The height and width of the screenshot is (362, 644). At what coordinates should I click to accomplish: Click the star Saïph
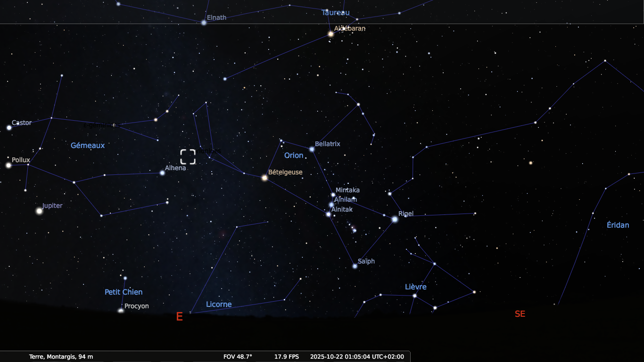[355, 266]
